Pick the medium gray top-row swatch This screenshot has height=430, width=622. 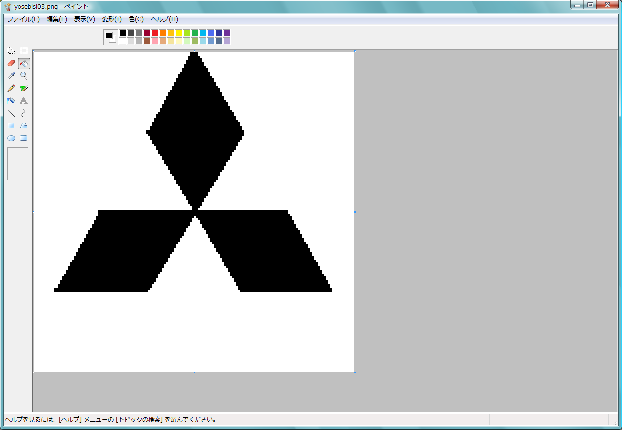point(139,33)
